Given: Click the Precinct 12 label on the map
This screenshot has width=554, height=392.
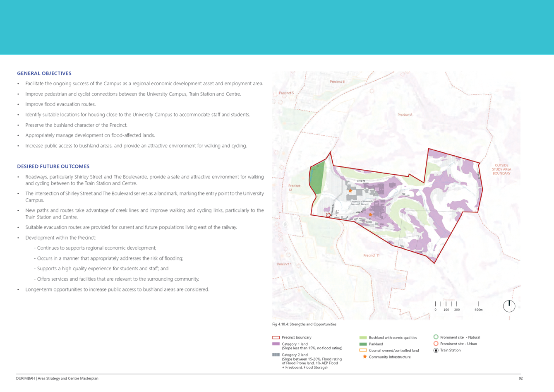Looking at the screenshot, I should [x=294, y=188].
